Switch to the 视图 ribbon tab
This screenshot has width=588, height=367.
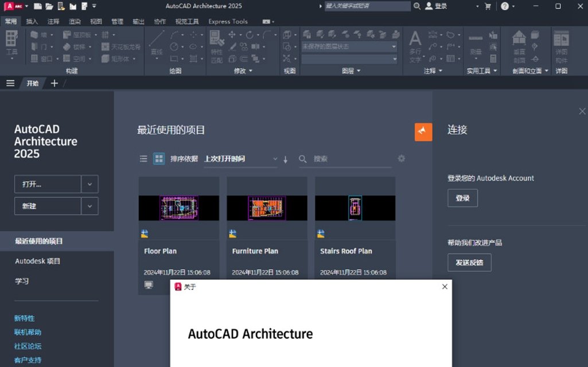point(96,21)
